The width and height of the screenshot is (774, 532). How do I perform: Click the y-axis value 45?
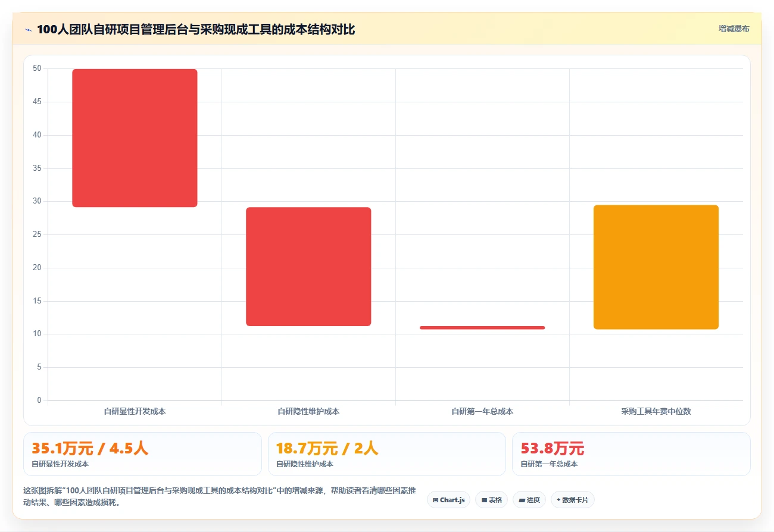[37, 102]
